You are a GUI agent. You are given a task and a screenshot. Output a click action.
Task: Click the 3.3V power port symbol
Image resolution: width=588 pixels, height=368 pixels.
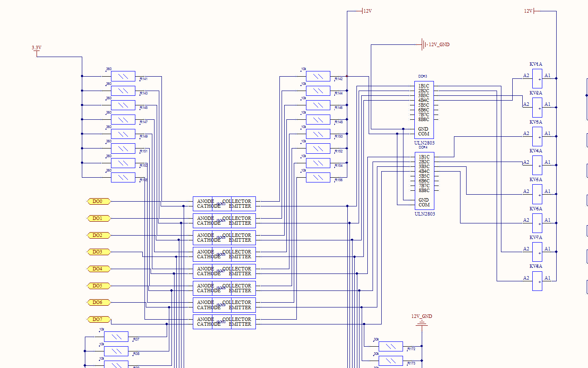click(x=37, y=51)
